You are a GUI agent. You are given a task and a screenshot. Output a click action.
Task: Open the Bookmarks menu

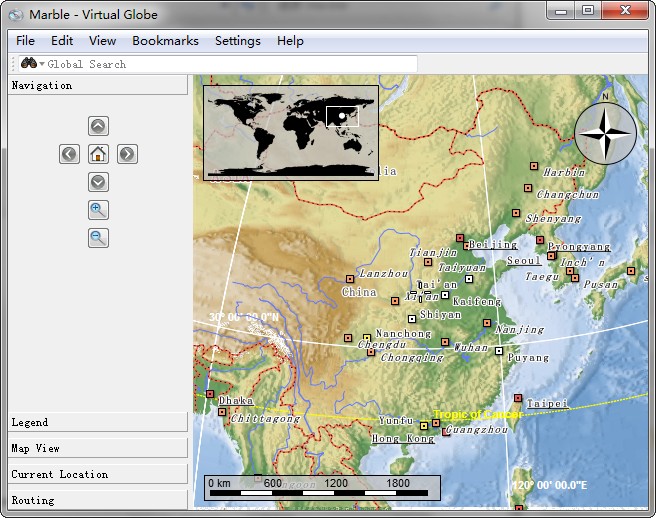coord(165,41)
